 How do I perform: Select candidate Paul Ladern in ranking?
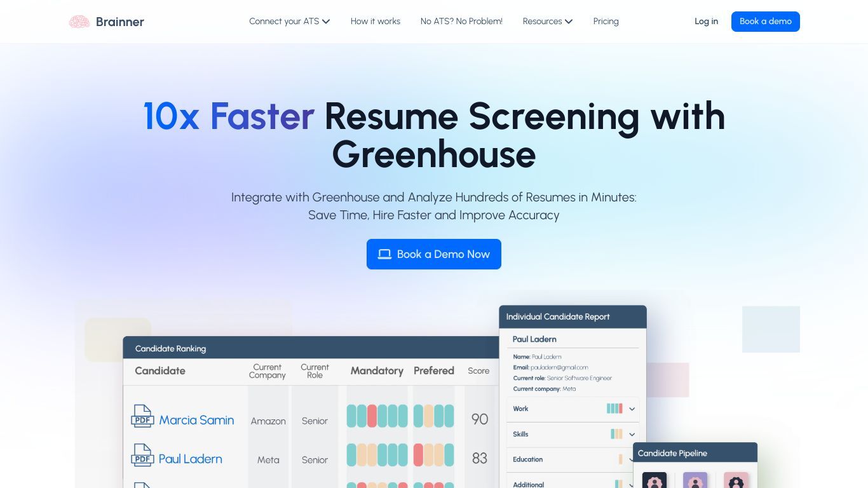[191, 459]
